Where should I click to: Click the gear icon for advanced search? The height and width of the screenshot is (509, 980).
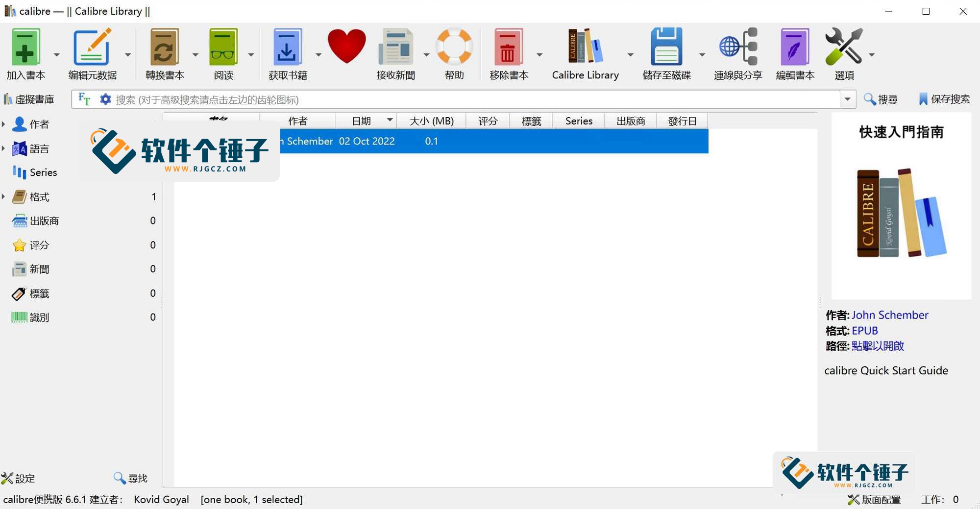click(x=105, y=99)
